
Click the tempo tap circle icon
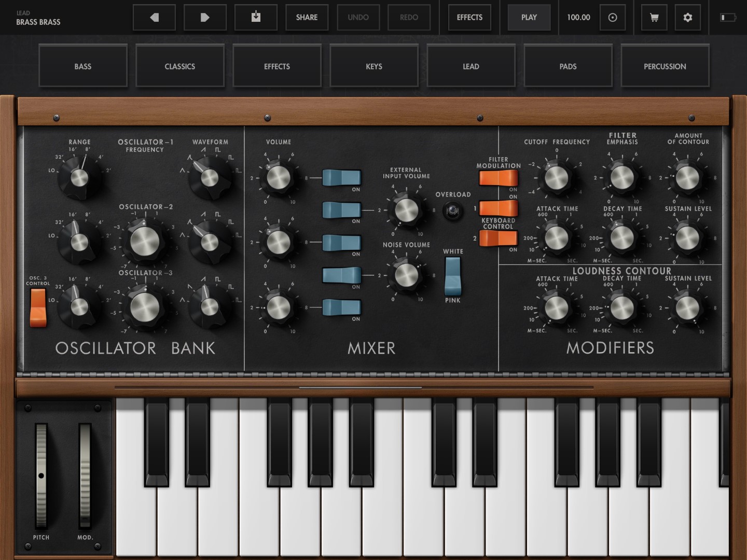612,18
